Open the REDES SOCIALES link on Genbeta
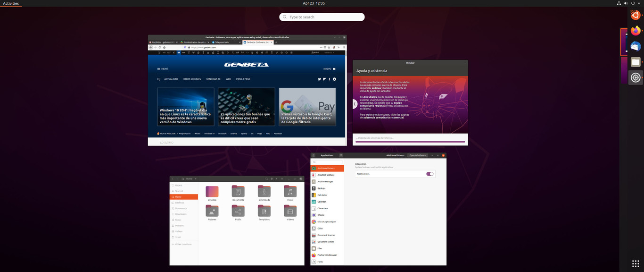This screenshot has width=644, height=272. tap(192, 79)
